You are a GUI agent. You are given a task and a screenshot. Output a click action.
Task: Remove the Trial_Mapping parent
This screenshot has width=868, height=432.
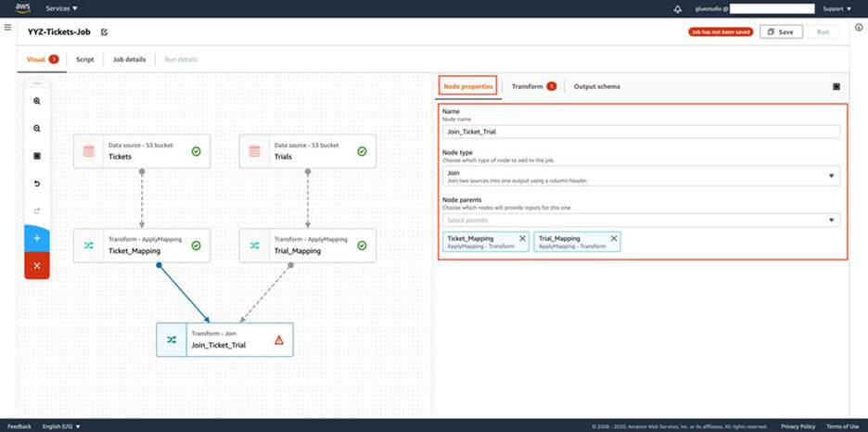coord(613,238)
